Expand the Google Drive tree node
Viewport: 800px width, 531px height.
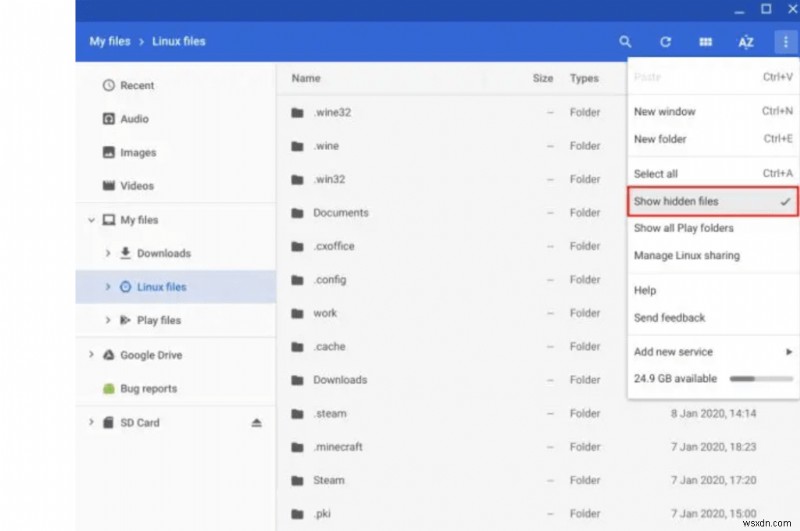pyautogui.click(x=91, y=355)
